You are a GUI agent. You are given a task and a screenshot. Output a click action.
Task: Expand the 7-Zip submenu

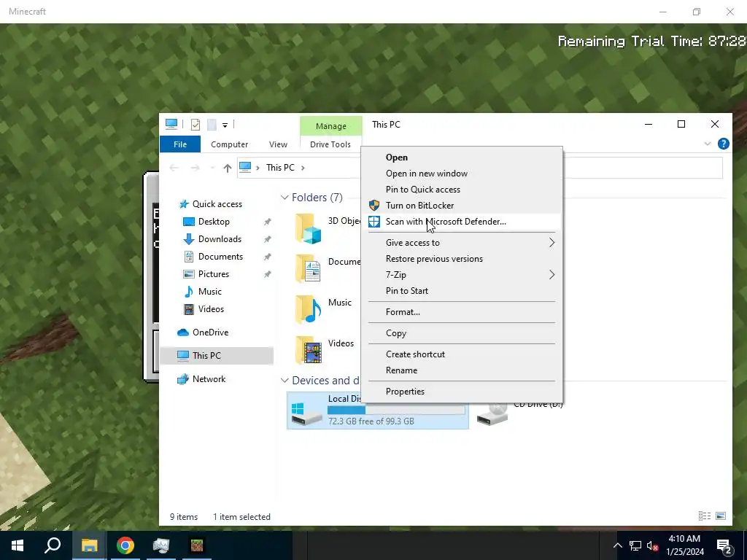click(x=461, y=275)
